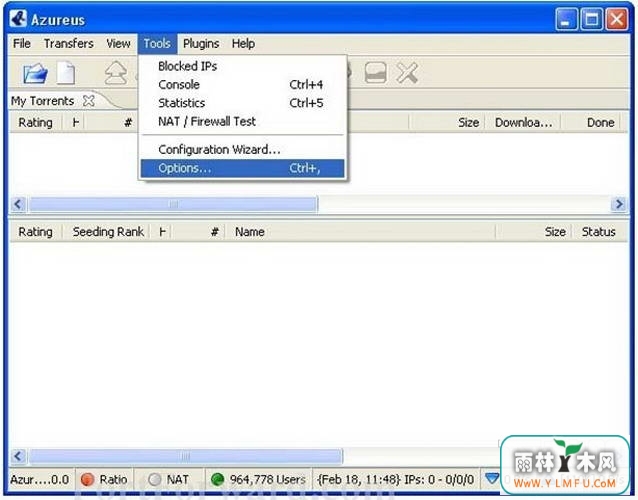Click NAT status bar label

click(177, 480)
